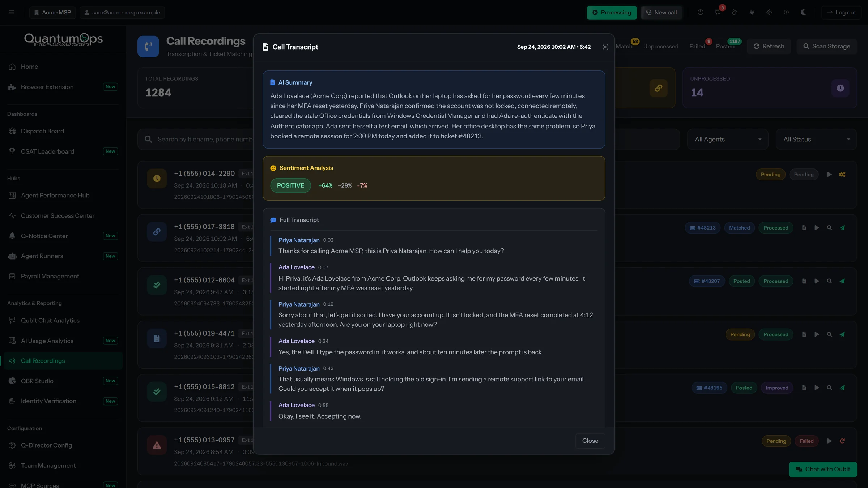
Task: Open the chat notifications icon with badge 3
Action: click(718, 12)
